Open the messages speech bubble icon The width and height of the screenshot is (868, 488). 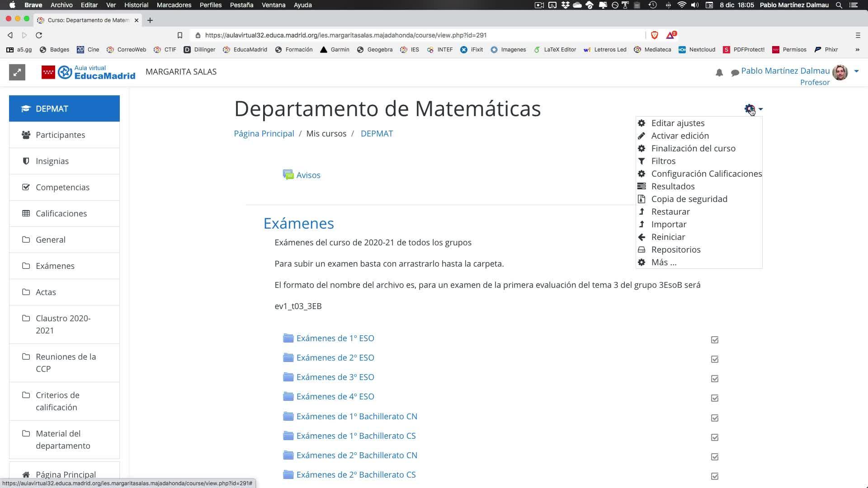coord(735,73)
